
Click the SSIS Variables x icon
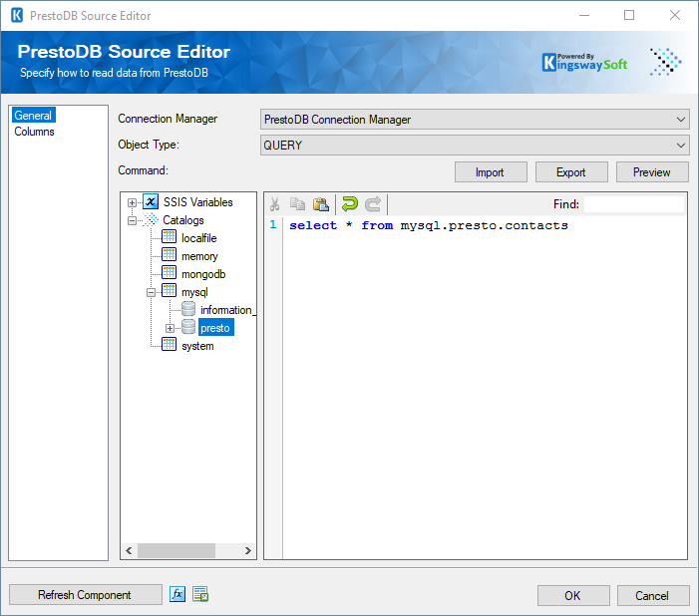(151, 202)
